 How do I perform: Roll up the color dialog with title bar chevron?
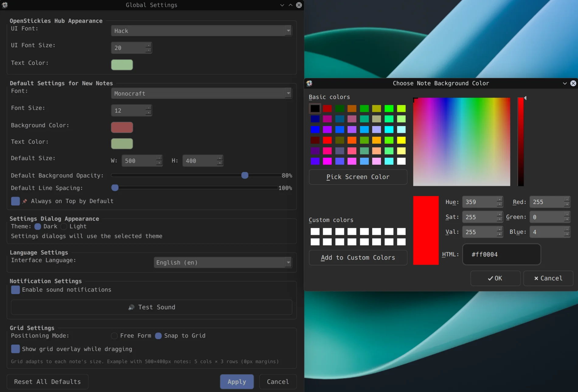pos(565,83)
